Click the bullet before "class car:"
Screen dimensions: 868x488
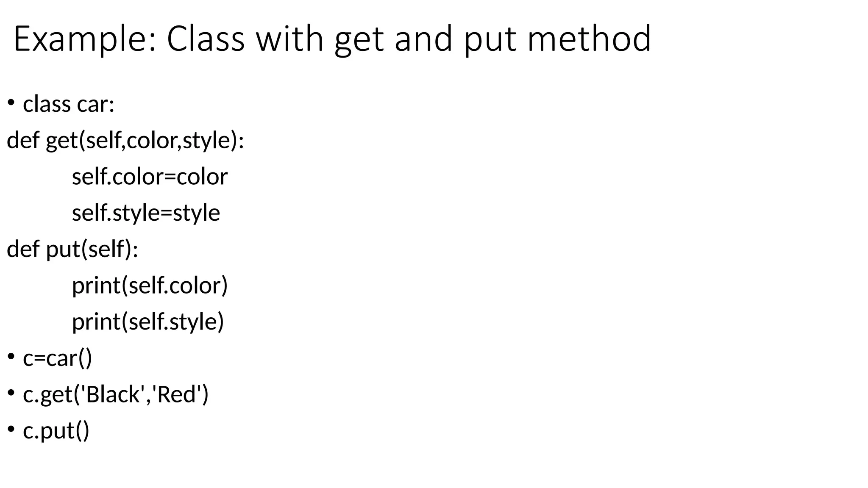(11, 102)
